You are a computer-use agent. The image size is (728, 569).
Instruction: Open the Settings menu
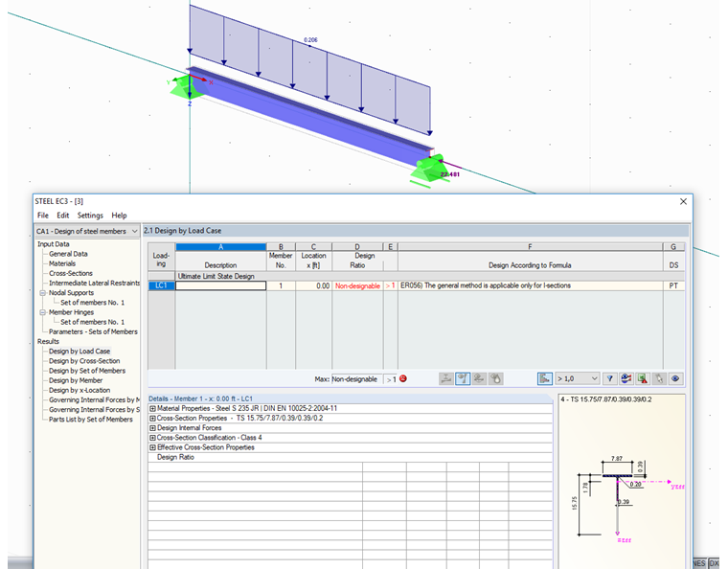pyautogui.click(x=90, y=216)
